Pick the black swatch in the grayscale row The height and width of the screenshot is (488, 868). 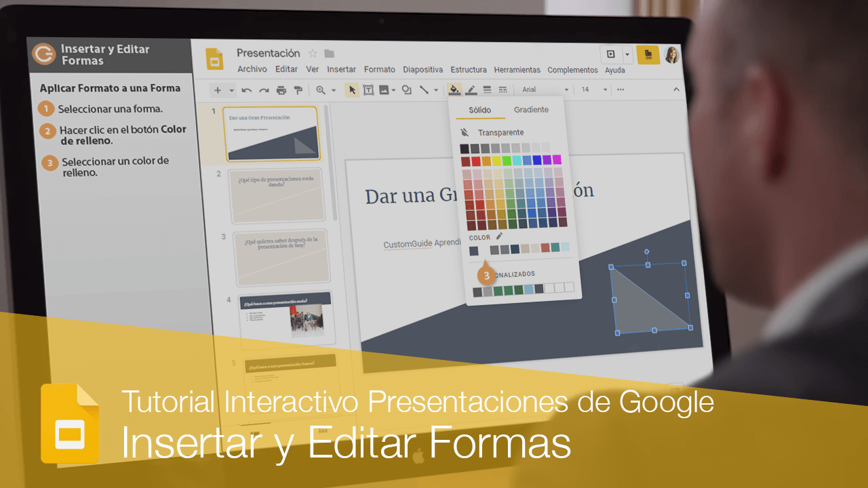(x=465, y=148)
